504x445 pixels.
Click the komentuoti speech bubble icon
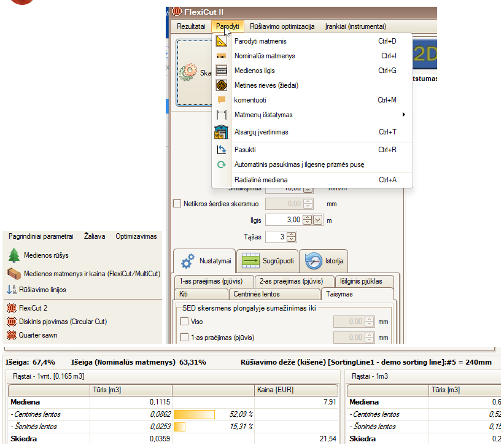click(222, 100)
